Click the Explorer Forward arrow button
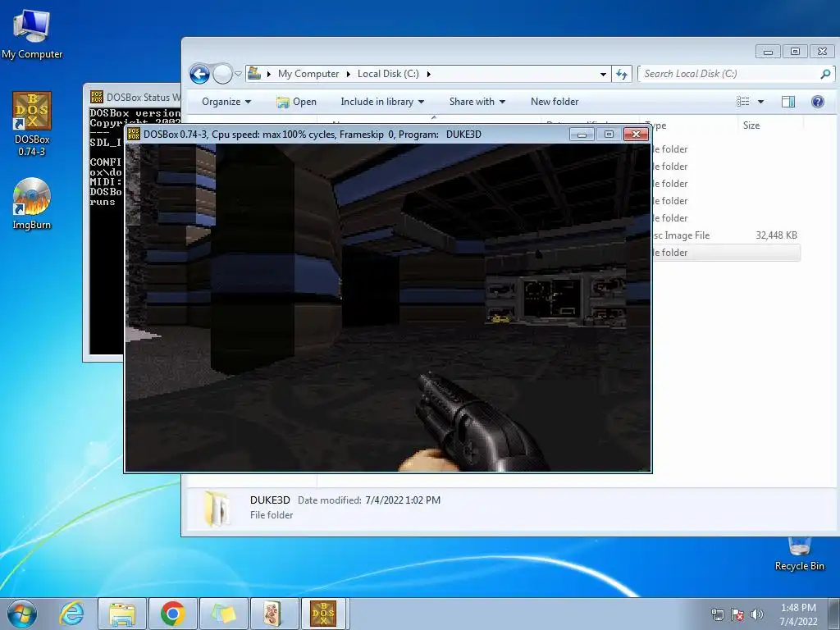This screenshot has width=840, height=630. point(222,74)
